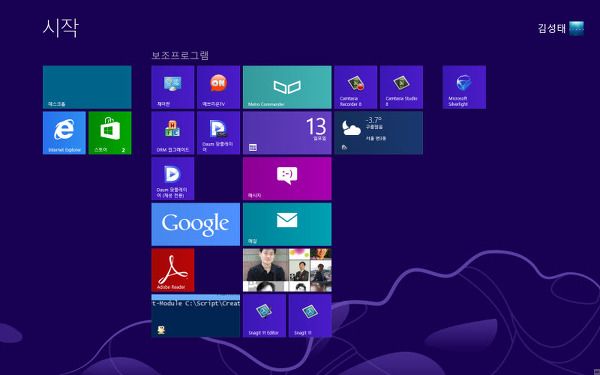Open the user account picture menu
Viewport: 600px width, 375px height.
(x=576, y=28)
